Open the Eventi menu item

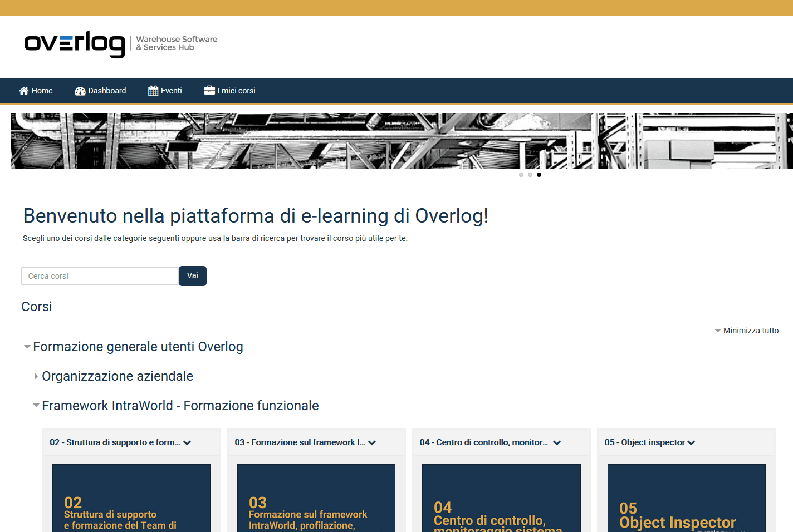165,91
